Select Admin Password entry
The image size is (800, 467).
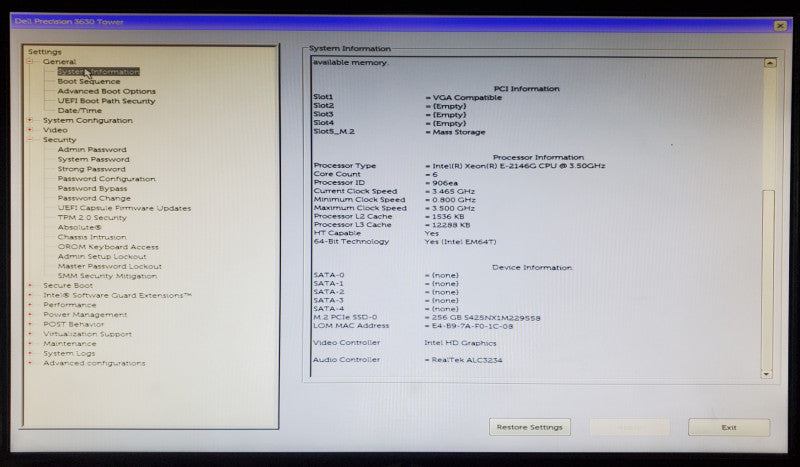pyautogui.click(x=92, y=150)
